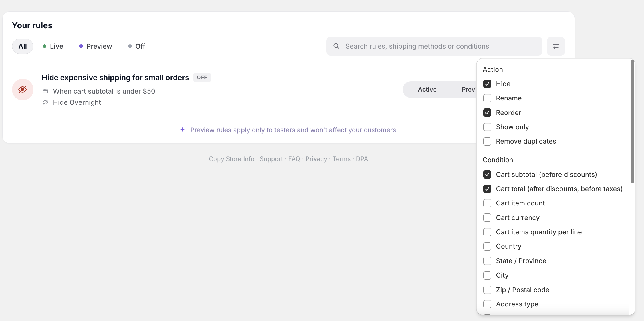Check the Address type filter
The width and height of the screenshot is (644, 321).
(487, 304)
